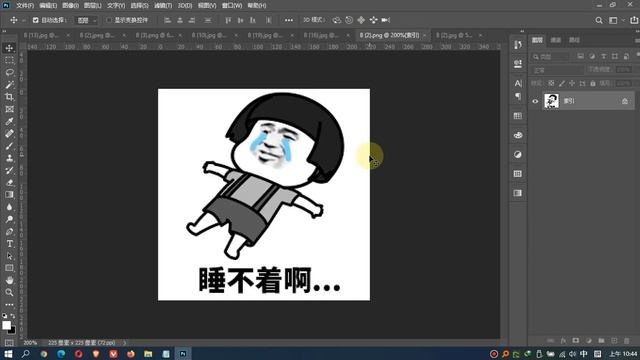Select the Hand tool
Screen dimensions: 640x360
click(x=9, y=280)
